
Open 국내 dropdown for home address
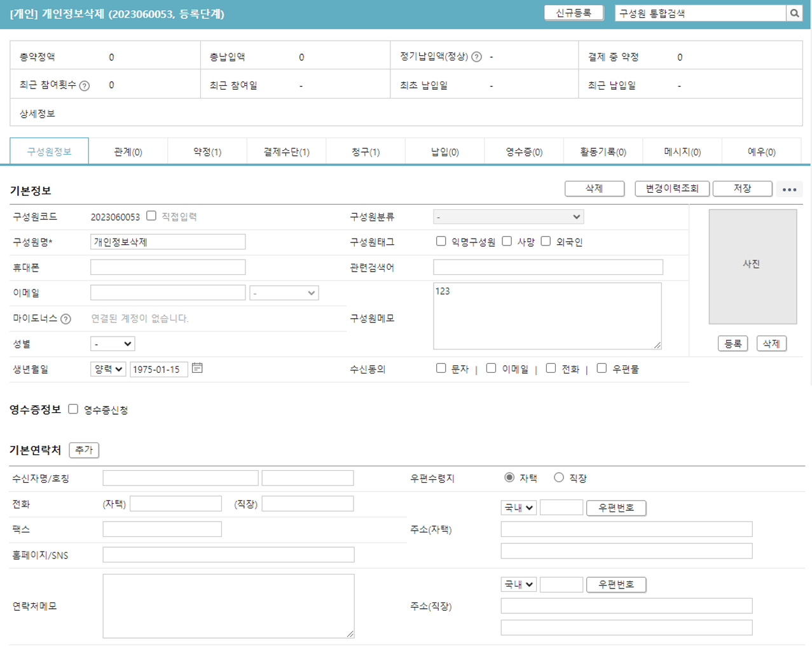click(x=519, y=508)
